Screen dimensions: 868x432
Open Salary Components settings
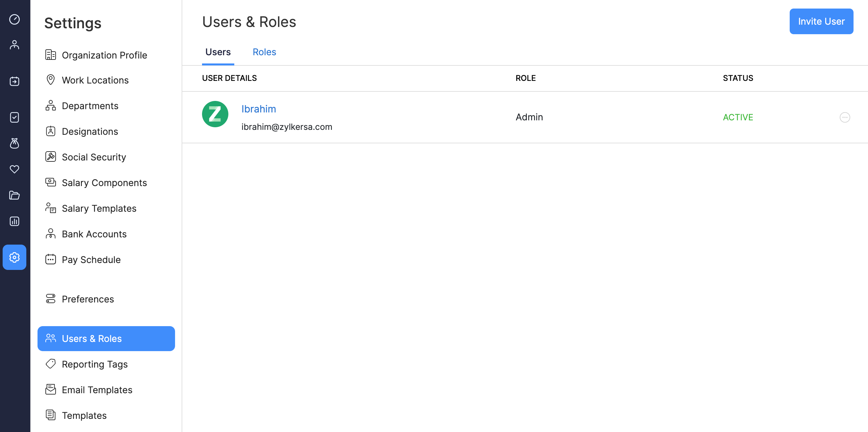pyautogui.click(x=104, y=182)
